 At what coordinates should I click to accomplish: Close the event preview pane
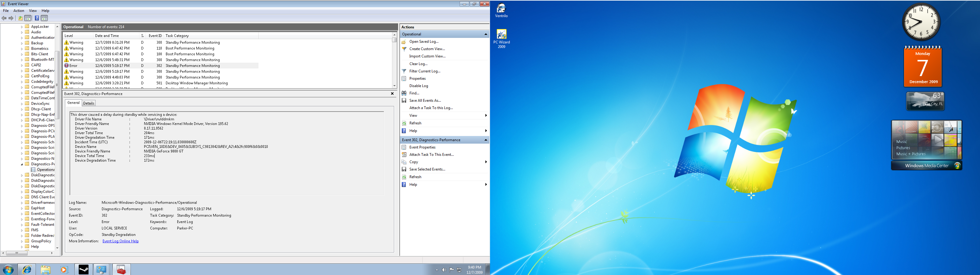pos(392,94)
